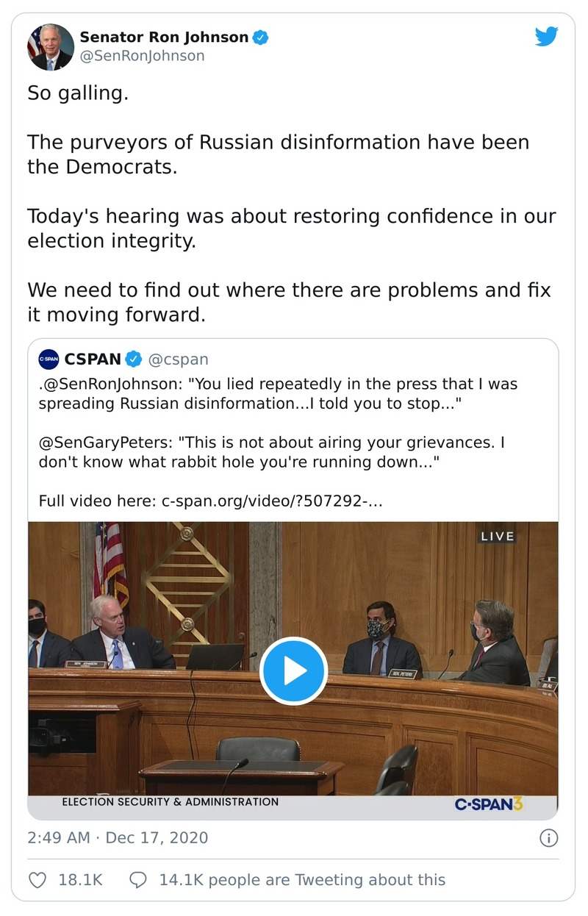Screen dimensions: 588x916
Task: Click the CSPAN round profile logo
Action: pyautogui.click(x=49, y=359)
